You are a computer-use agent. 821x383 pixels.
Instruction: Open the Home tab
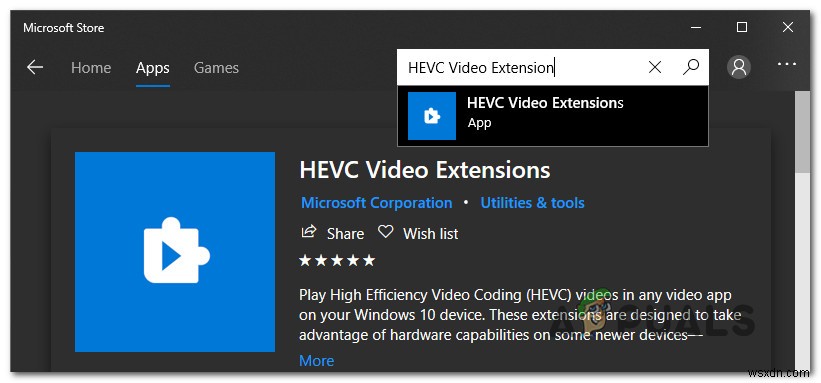tap(91, 68)
